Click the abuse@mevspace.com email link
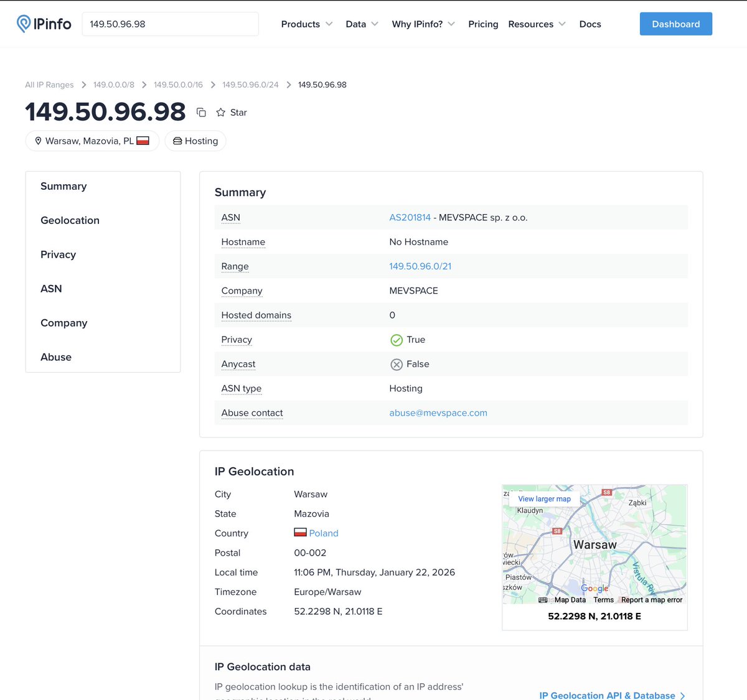747x700 pixels. click(x=438, y=413)
